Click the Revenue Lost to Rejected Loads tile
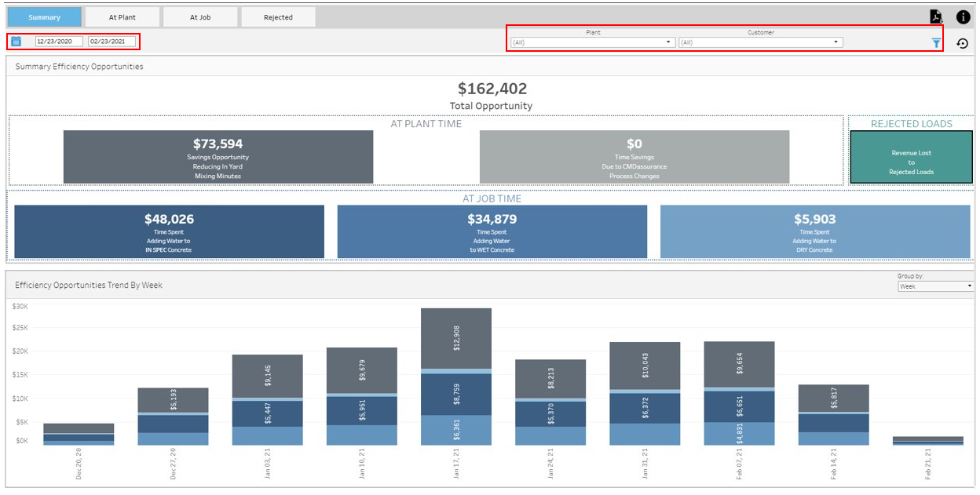This screenshot has width=980, height=495. pos(911,157)
